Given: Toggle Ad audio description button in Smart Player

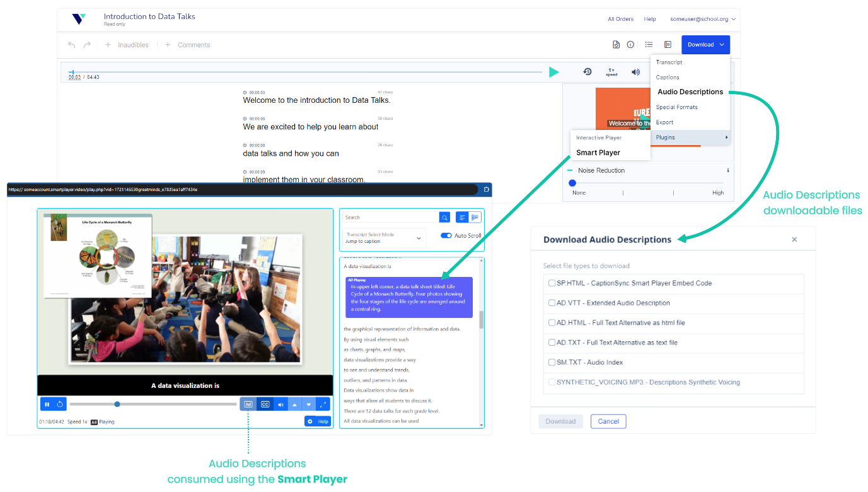Looking at the screenshot, I should click(x=248, y=404).
